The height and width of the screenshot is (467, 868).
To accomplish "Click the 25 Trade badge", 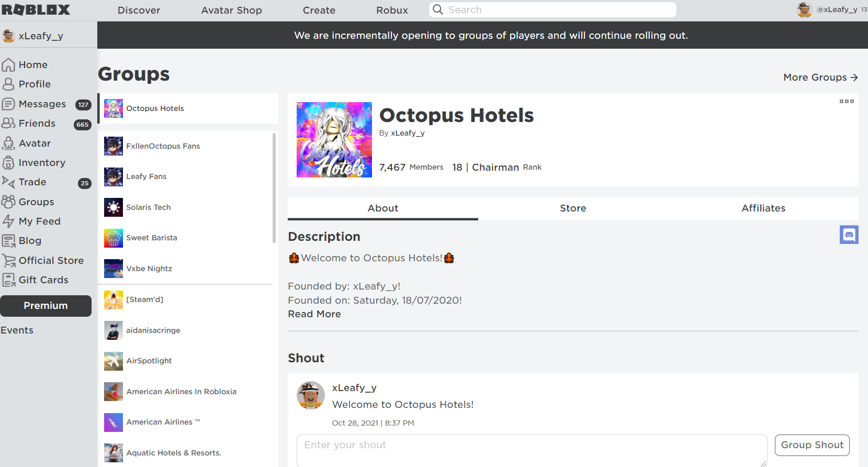I will coord(85,183).
